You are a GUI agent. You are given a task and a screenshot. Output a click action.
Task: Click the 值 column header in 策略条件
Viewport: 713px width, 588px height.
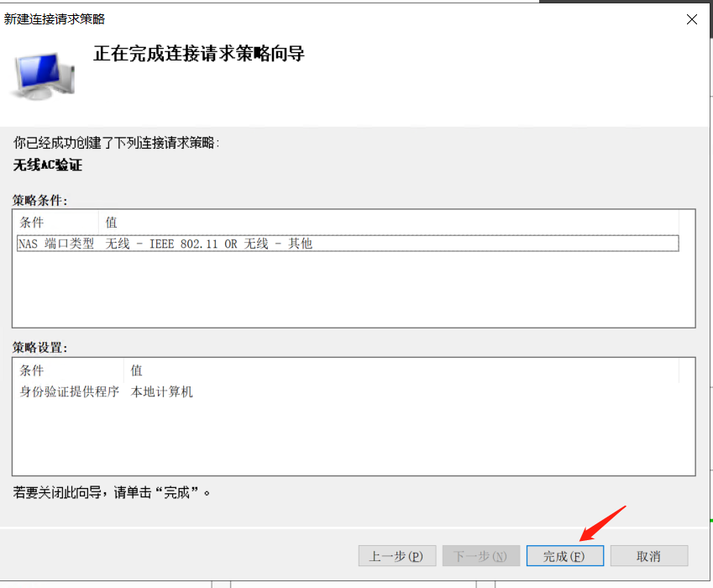pyautogui.click(x=389, y=223)
